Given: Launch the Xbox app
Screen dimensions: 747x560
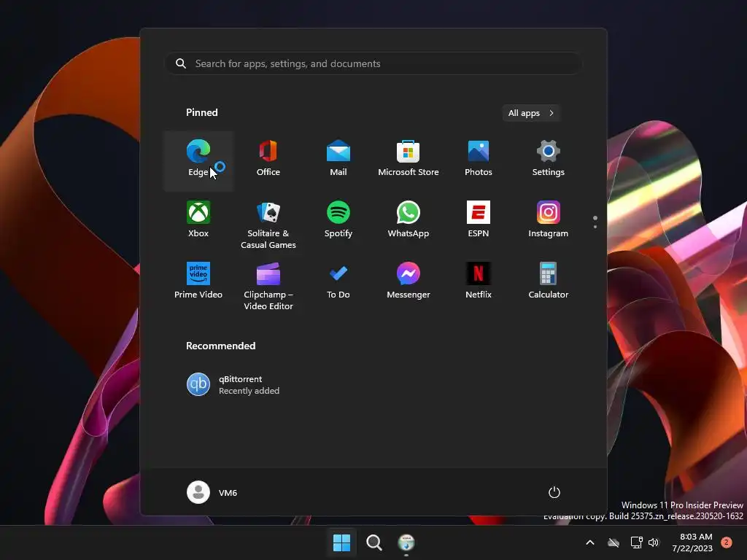Looking at the screenshot, I should tap(198, 222).
